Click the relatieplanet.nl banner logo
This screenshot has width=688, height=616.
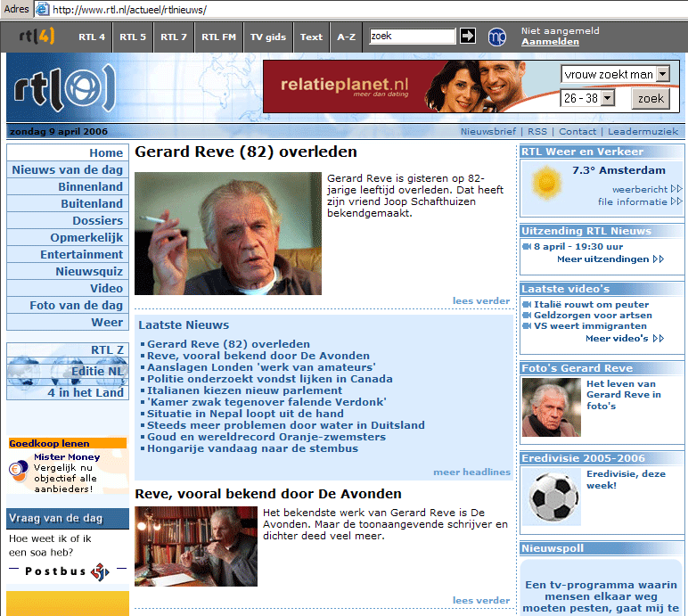[x=344, y=86]
